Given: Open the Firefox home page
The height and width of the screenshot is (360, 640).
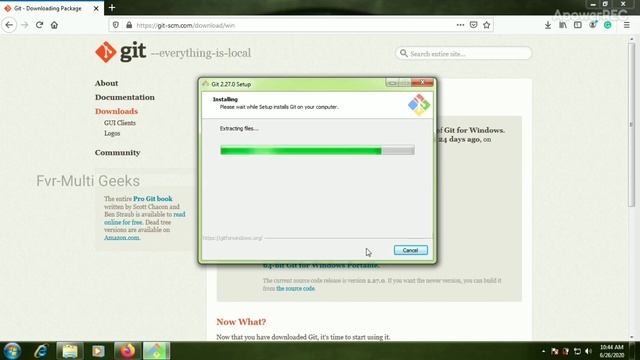Looking at the screenshot, I should [x=54, y=25].
